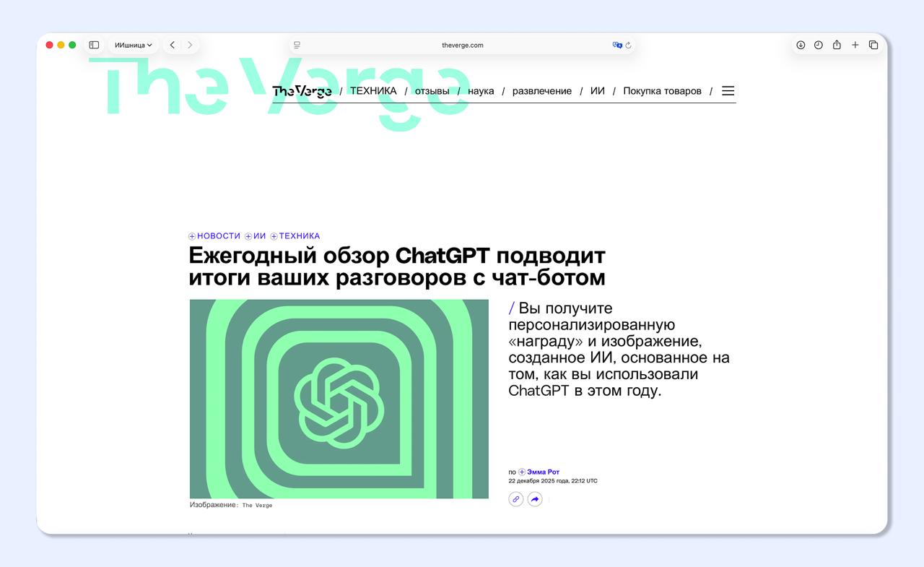This screenshot has height=567, width=924.
Task: Show the tab overview
Action: point(873,45)
